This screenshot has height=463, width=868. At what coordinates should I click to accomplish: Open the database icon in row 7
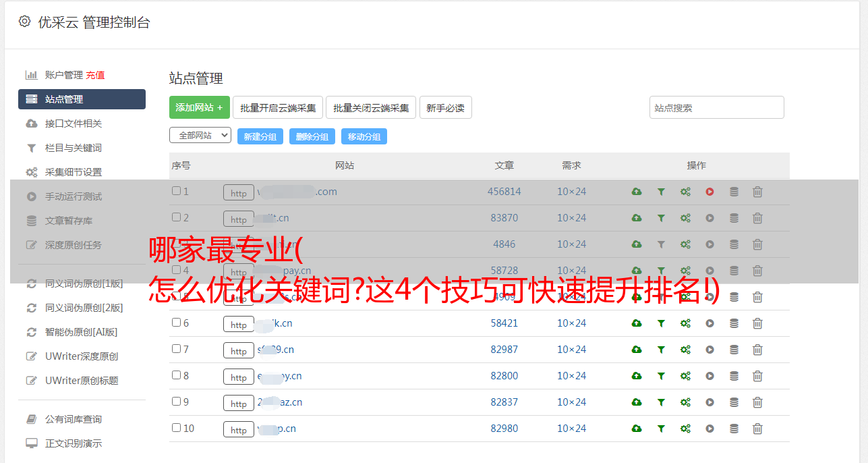pyautogui.click(x=734, y=350)
